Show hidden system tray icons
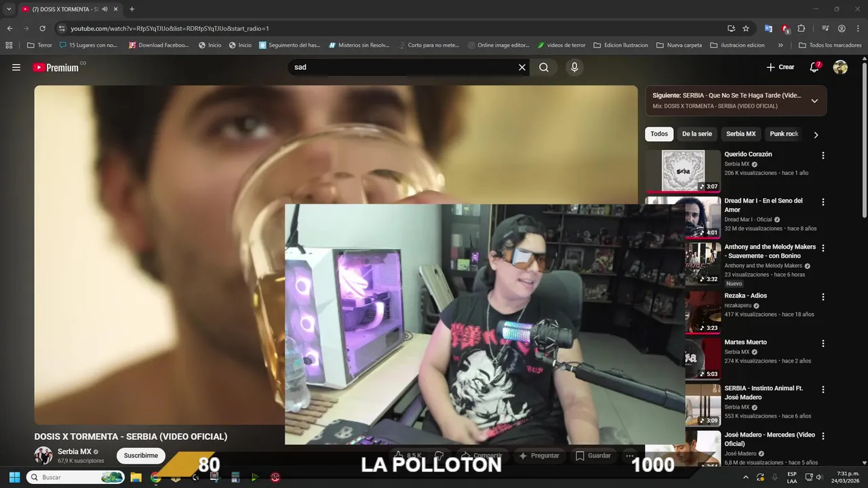868x488 pixels. point(746,477)
